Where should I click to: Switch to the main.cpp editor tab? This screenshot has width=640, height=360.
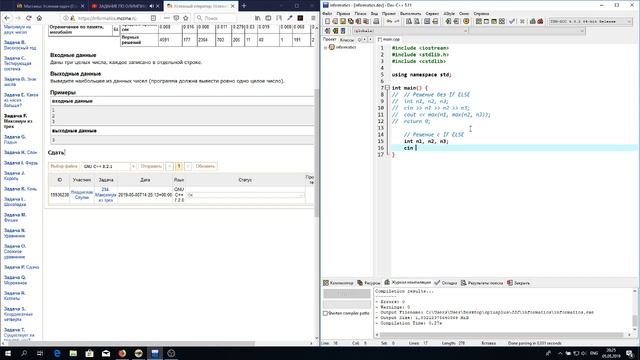(389, 40)
